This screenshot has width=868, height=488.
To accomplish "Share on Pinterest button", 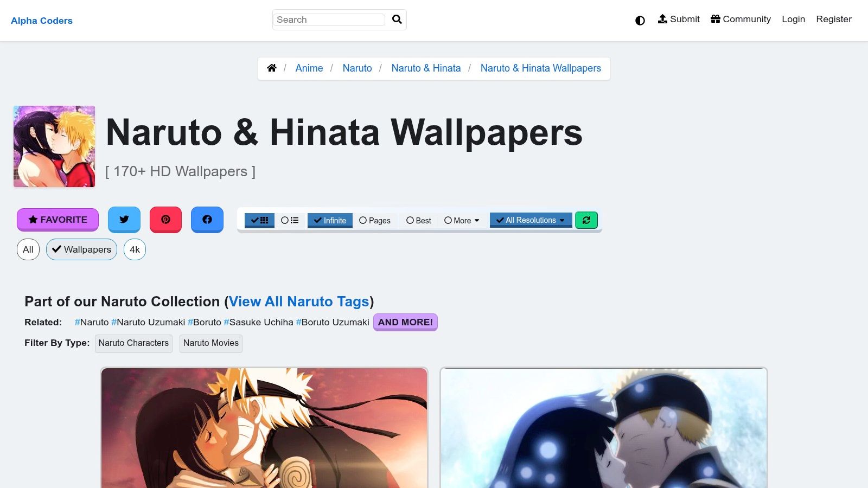I will (x=166, y=220).
